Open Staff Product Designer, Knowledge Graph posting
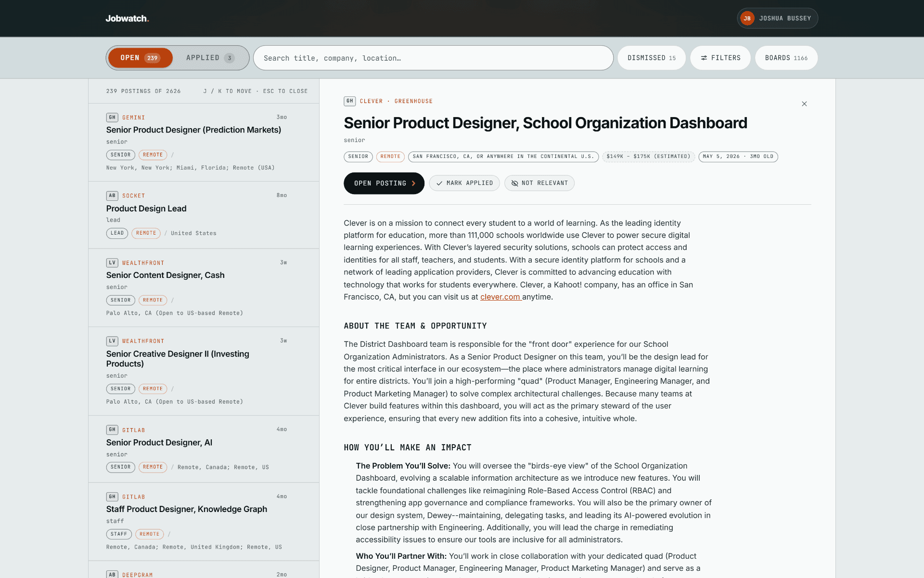This screenshot has height=578, width=924. coord(204,522)
